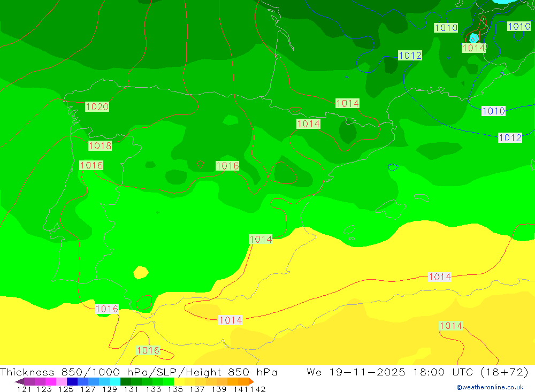The height and width of the screenshot is (392, 535).
Task: Click legend value 127
Action: click(87, 389)
